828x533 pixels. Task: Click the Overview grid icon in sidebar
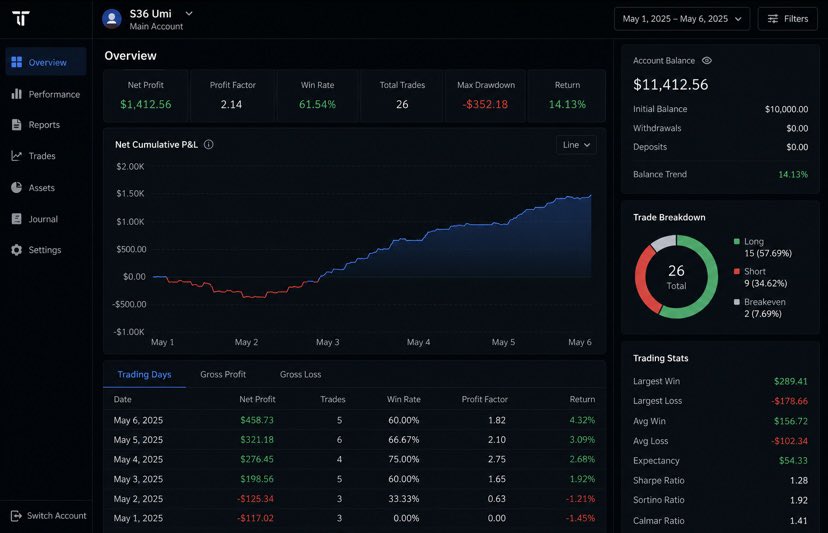pos(17,62)
